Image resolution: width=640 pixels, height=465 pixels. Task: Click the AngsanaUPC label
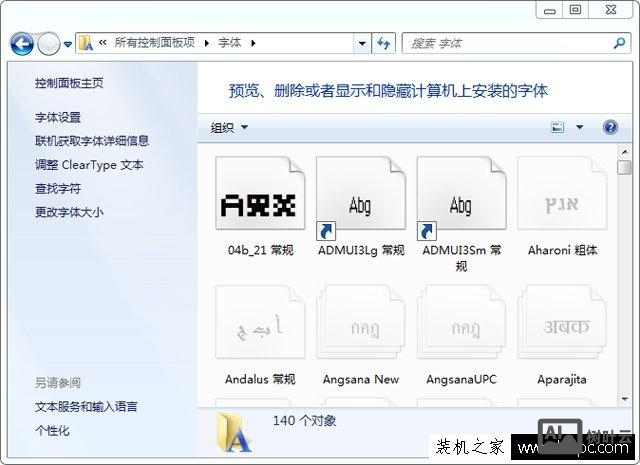(x=461, y=380)
